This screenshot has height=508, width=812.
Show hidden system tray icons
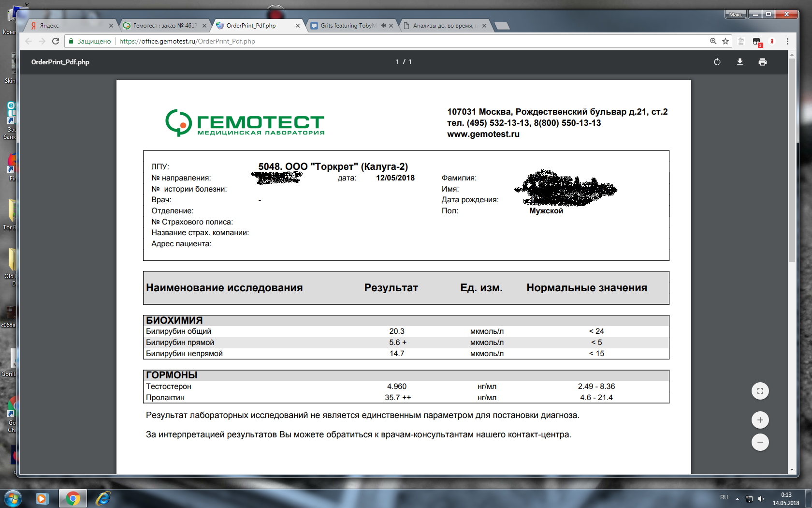coord(737,498)
